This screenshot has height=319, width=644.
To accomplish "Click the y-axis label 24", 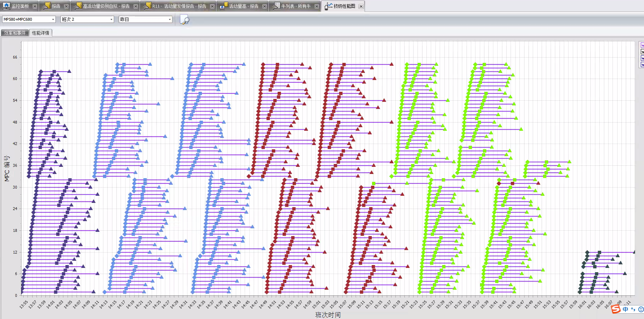I will coord(15,209).
